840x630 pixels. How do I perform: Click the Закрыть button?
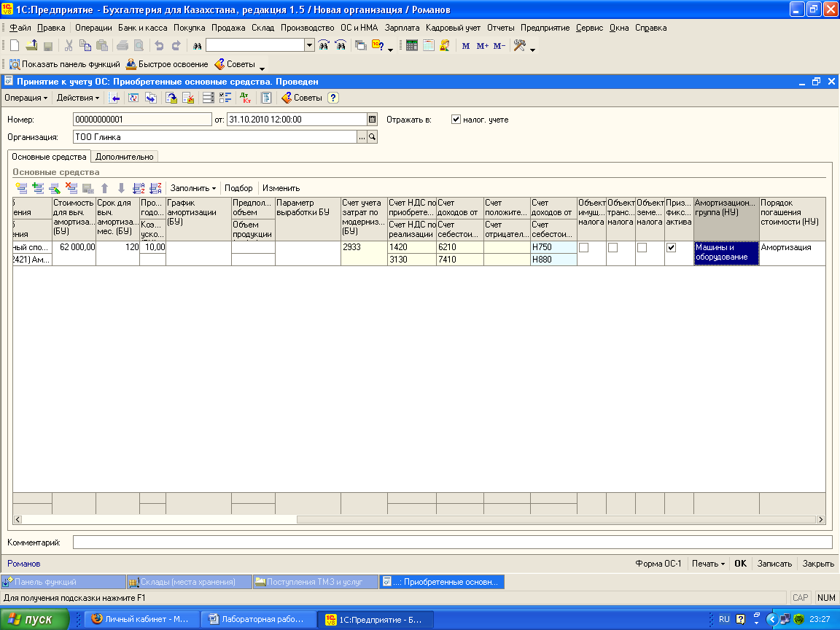818,564
